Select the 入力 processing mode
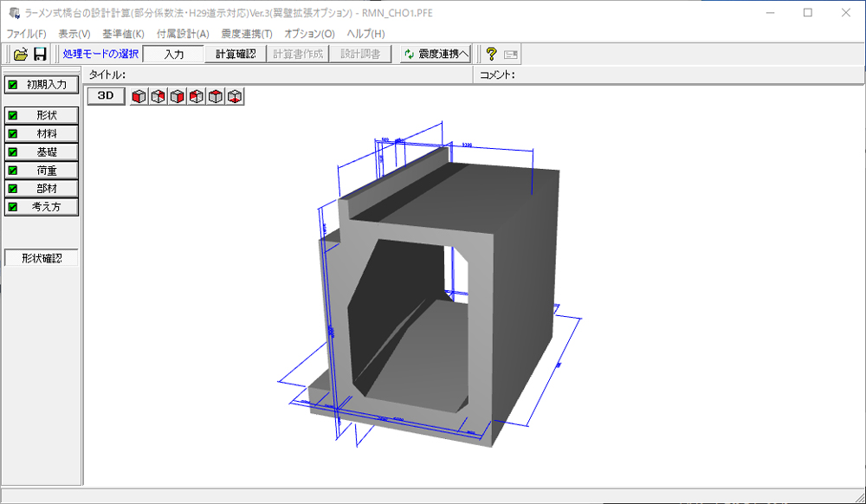The image size is (866, 504). [x=173, y=55]
